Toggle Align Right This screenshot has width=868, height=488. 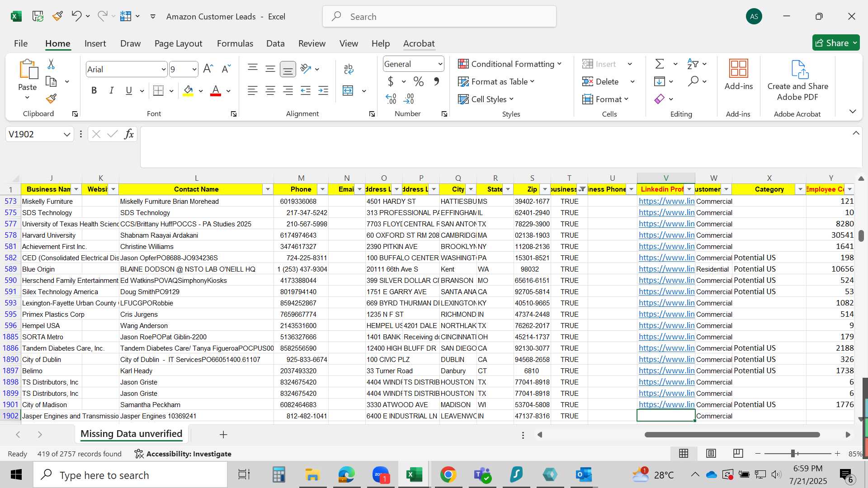(x=288, y=91)
